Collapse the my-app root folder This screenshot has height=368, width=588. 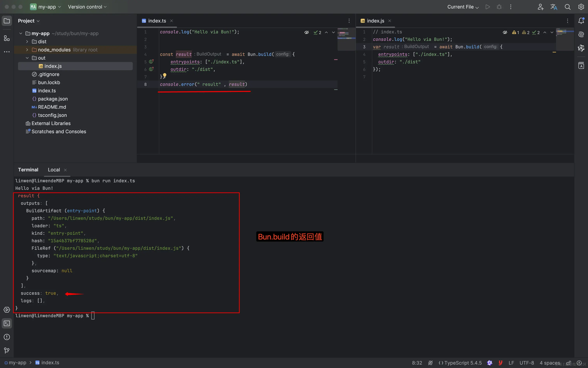point(21,33)
